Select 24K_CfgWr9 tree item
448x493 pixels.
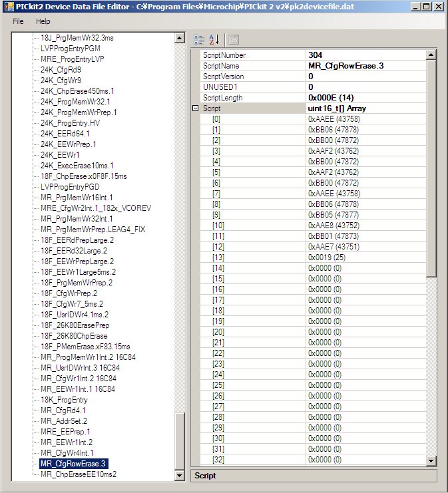(x=61, y=81)
